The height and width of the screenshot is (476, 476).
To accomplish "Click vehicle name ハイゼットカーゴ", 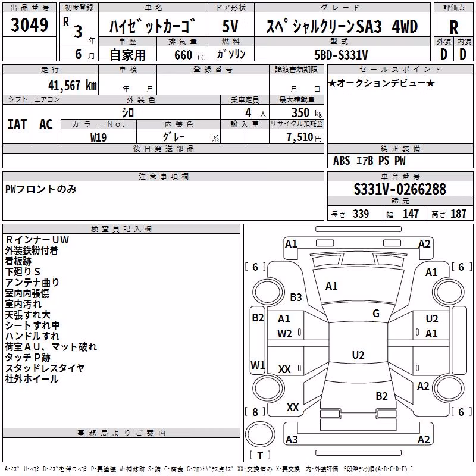I will click(x=153, y=26).
